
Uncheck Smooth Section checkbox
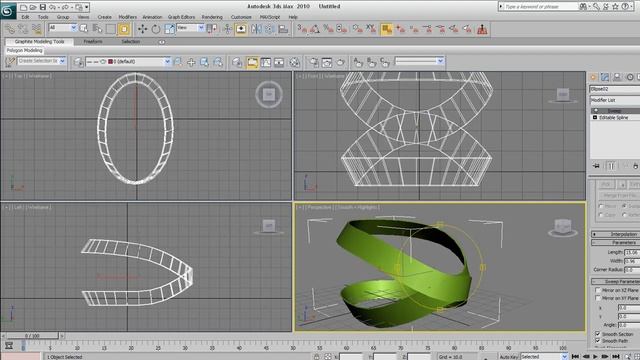point(598,334)
